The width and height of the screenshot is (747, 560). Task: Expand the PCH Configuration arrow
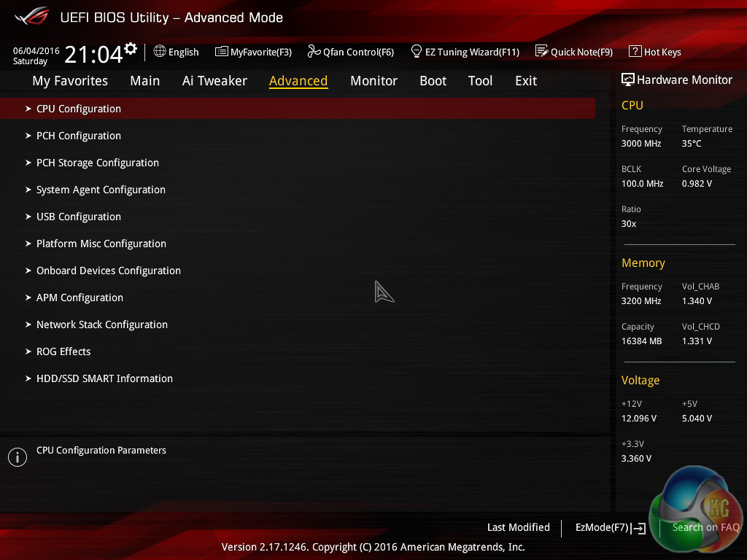[x=28, y=136]
